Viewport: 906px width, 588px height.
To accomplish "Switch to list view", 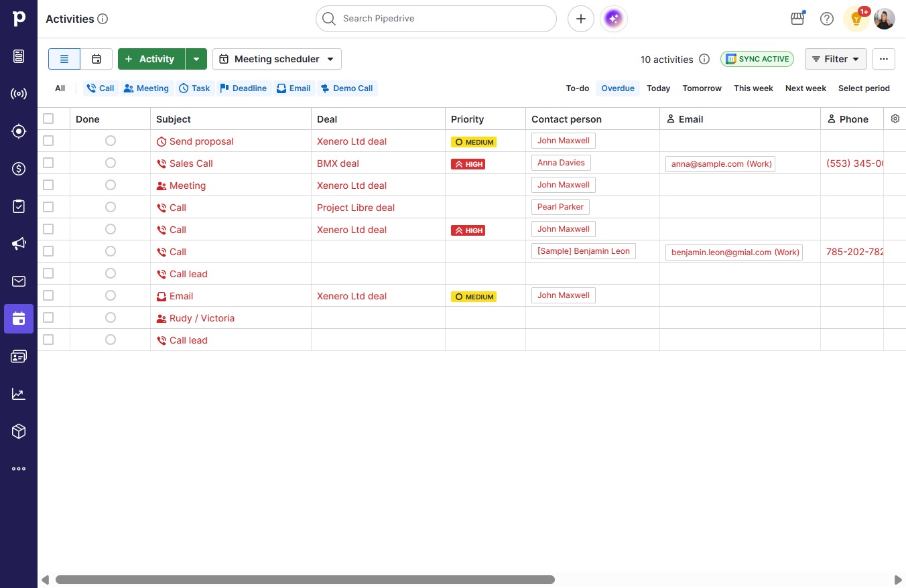I will [64, 59].
